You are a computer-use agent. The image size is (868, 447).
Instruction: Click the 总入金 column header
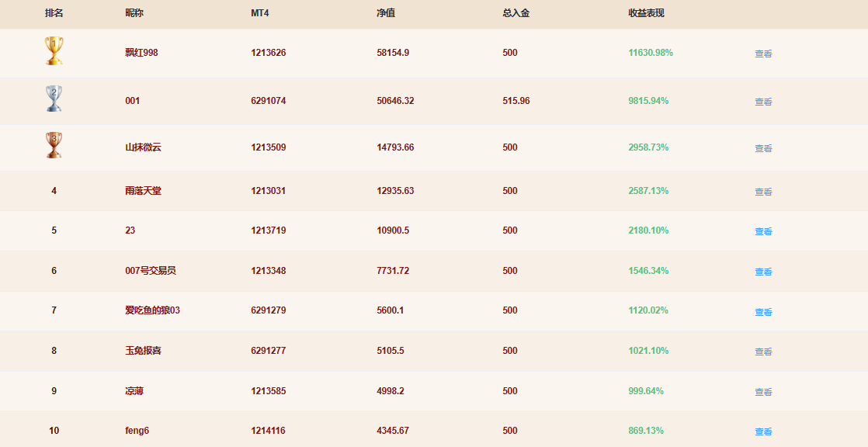coord(516,13)
